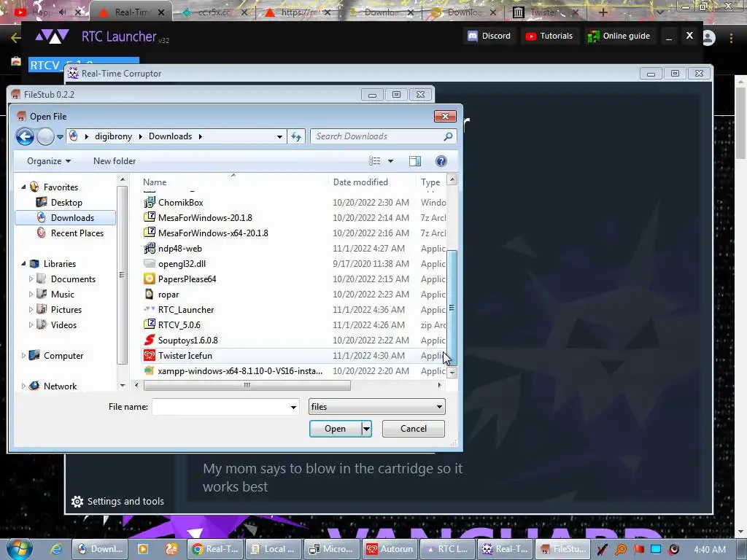
Task: Select the ropar application icon
Action: (x=150, y=295)
